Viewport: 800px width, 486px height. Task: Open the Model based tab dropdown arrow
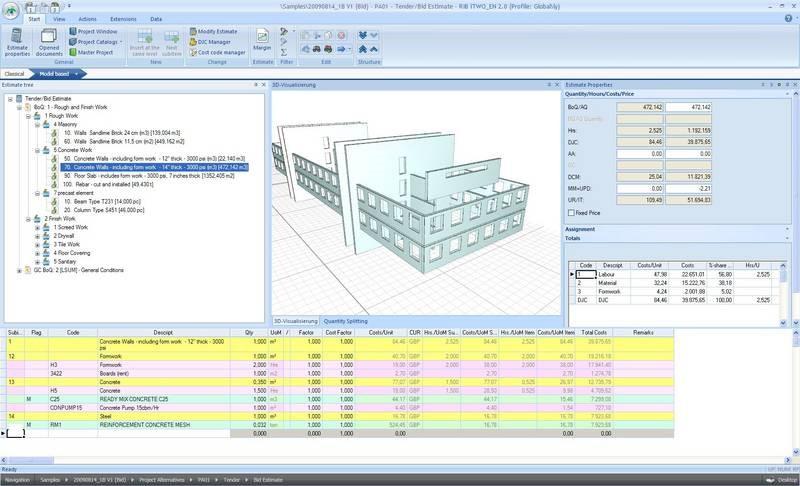point(77,74)
